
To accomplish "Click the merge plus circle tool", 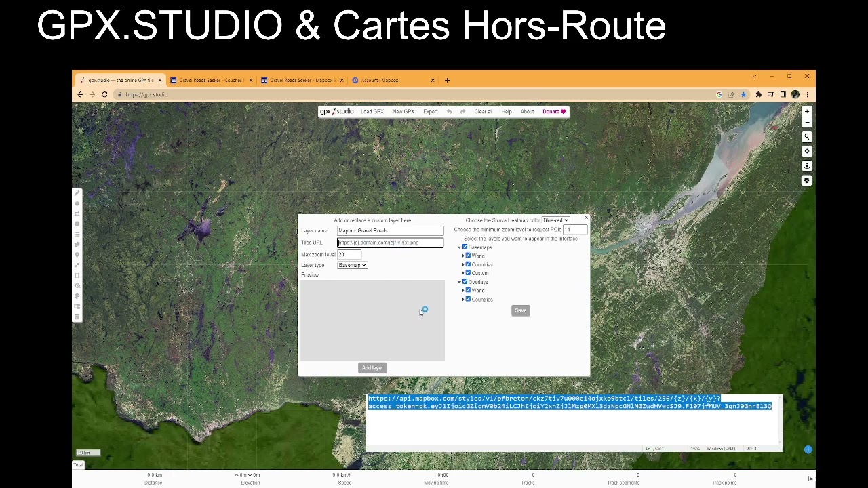I will click(x=77, y=224).
